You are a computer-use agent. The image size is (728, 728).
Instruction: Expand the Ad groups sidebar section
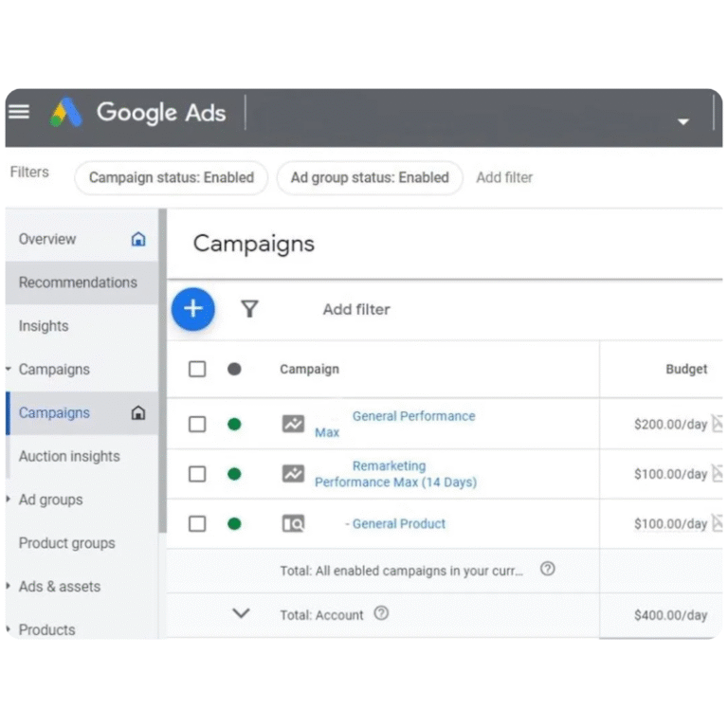pyautogui.click(x=9, y=500)
